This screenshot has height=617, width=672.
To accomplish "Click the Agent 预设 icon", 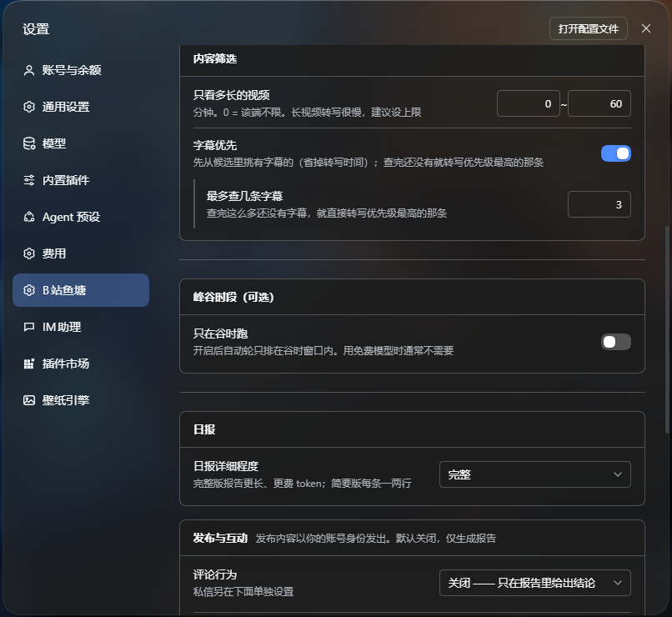I will (28, 217).
